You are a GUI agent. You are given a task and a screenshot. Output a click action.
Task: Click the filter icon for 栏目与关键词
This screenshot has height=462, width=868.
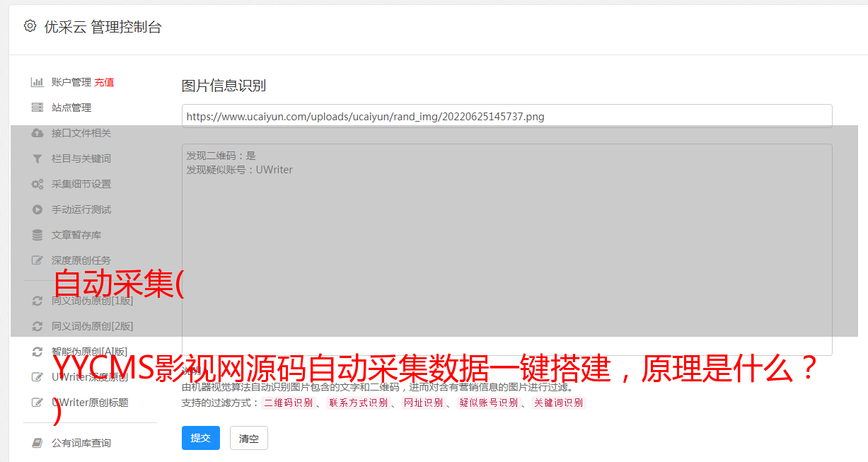[x=37, y=158]
